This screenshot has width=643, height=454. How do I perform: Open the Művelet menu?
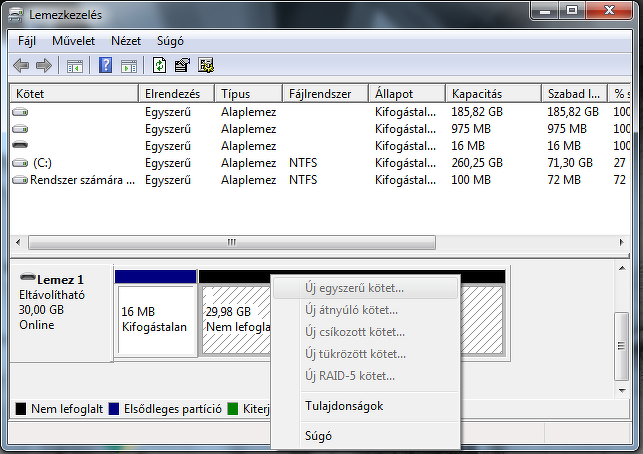(73, 41)
